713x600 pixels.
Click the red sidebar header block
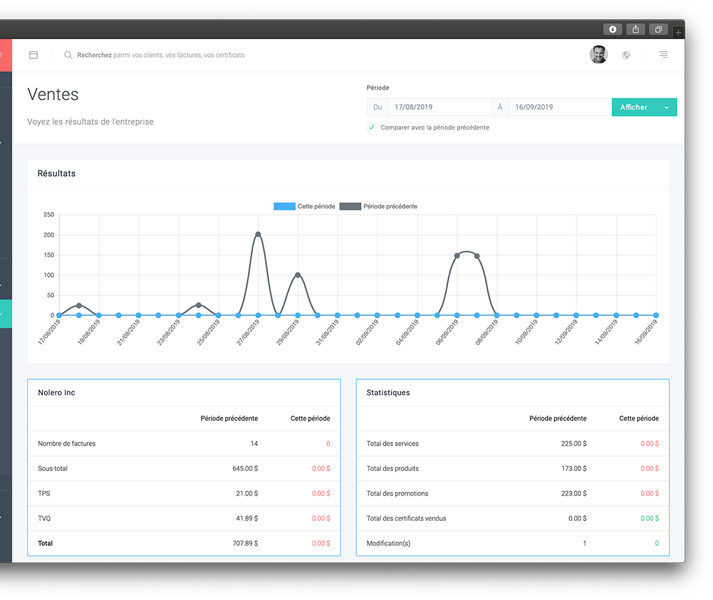click(x=5, y=55)
